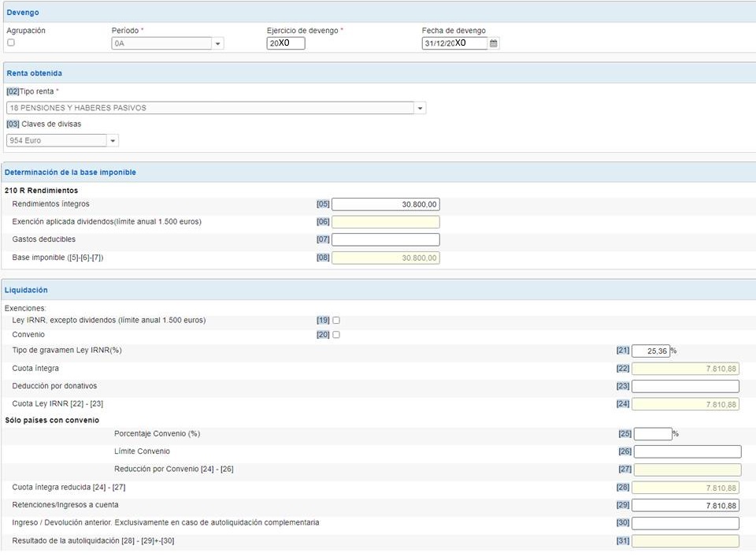Screen dimensions: 756x557
Task: Click the 'Exenciones:' label
Action: coord(25,309)
